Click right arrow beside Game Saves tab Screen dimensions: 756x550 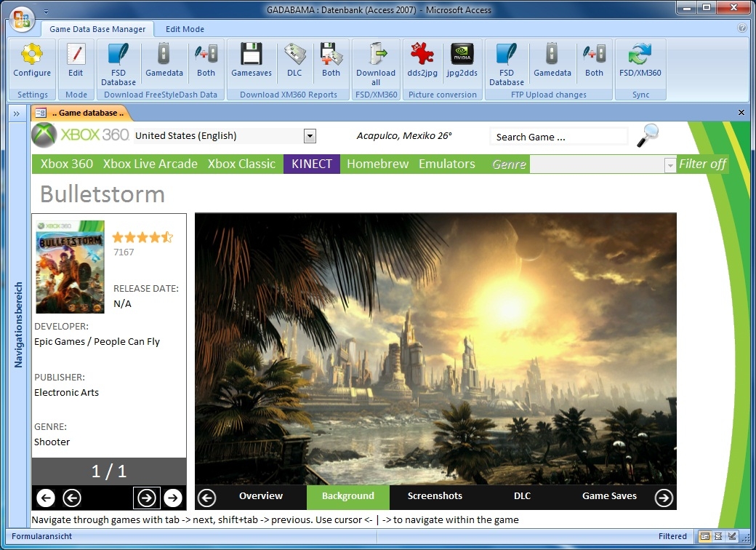664,498
